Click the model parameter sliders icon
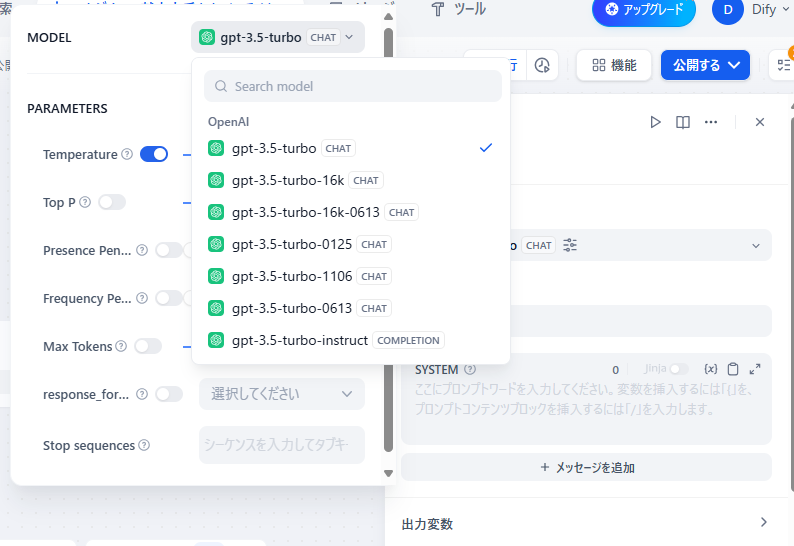Screen dimensions: 794x546 (x=570, y=245)
